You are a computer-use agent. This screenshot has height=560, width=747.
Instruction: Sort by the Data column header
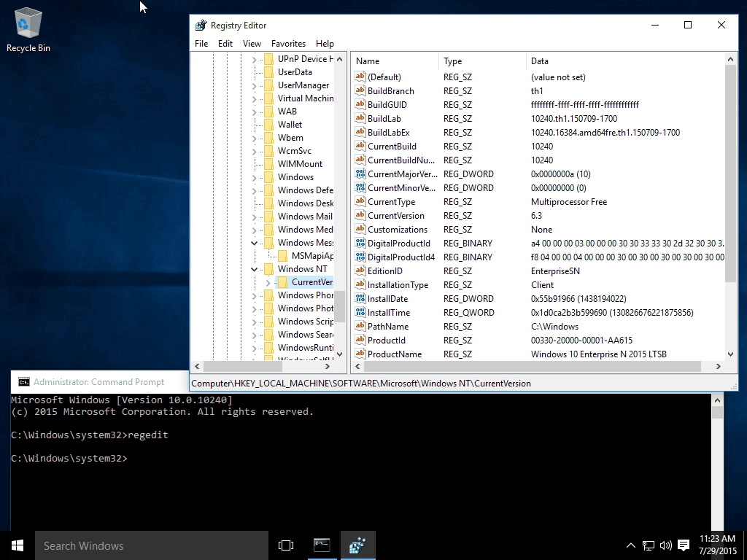tap(625, 61)
